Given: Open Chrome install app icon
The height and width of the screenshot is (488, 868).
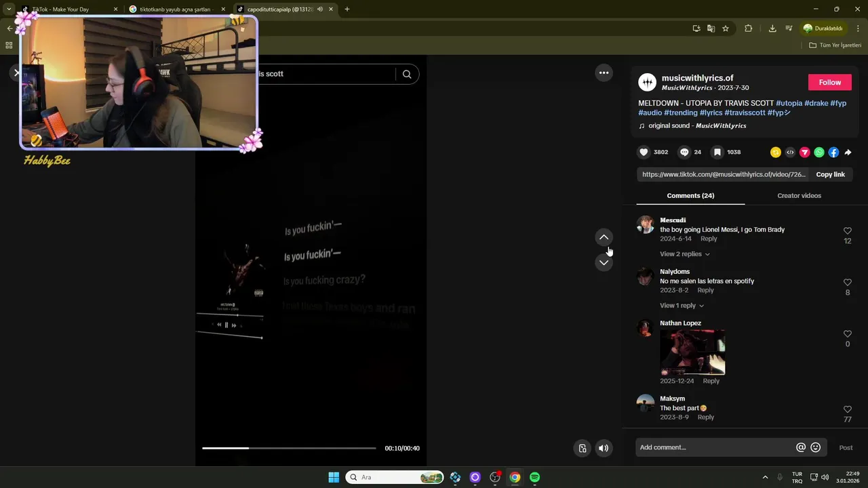Looking at the screenshot, I should point(696,28).
